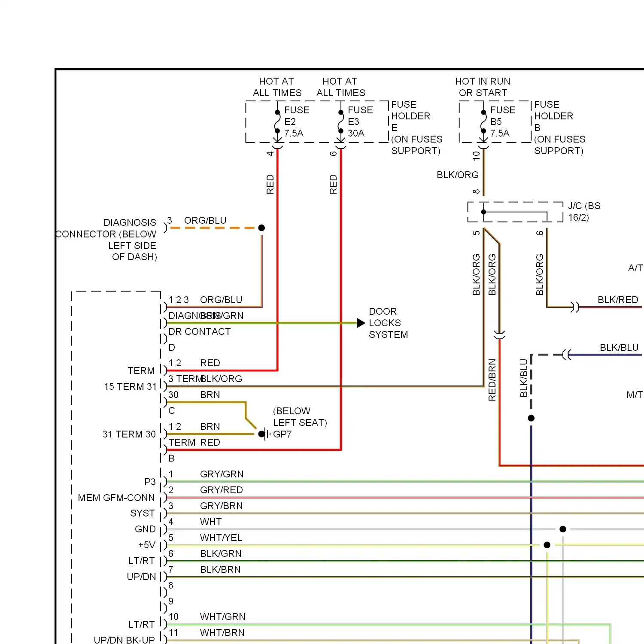Image resolution: width=644 pixels, height=644 pixels.
Task: Click the "GRY/RED" wire label
Action: tap(221, 490)
